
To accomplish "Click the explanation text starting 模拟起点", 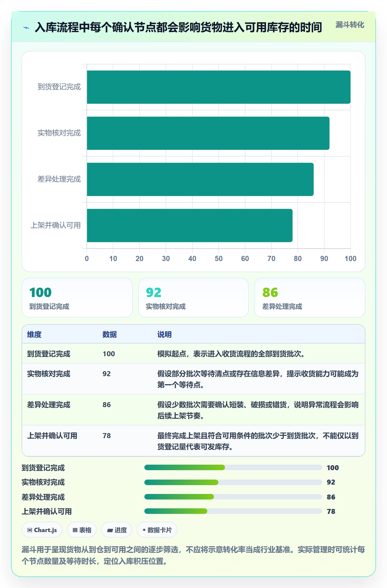I will (x=231, y=354).
